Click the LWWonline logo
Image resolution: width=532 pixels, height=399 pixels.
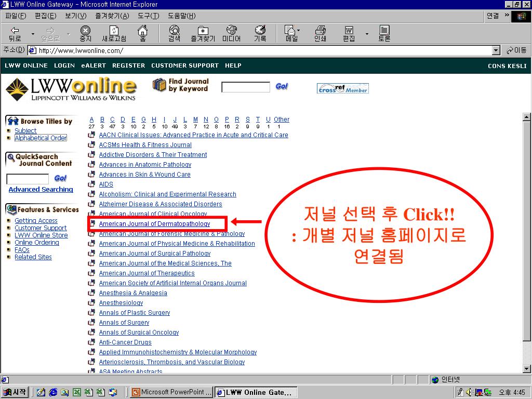[71, 89]
